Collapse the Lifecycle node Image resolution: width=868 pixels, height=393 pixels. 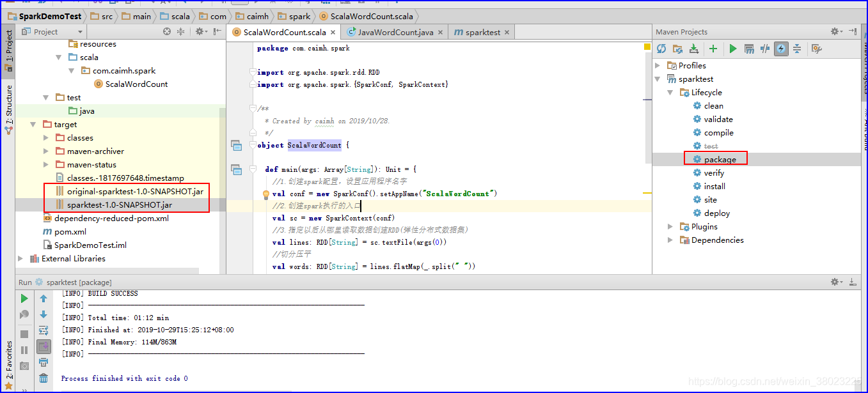pyautogui.click(x=670, y=92)
